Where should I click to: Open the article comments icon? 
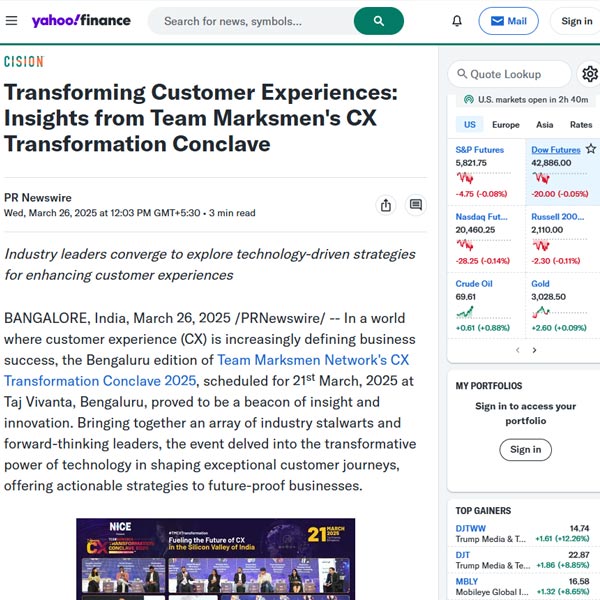tap(416, 205)
